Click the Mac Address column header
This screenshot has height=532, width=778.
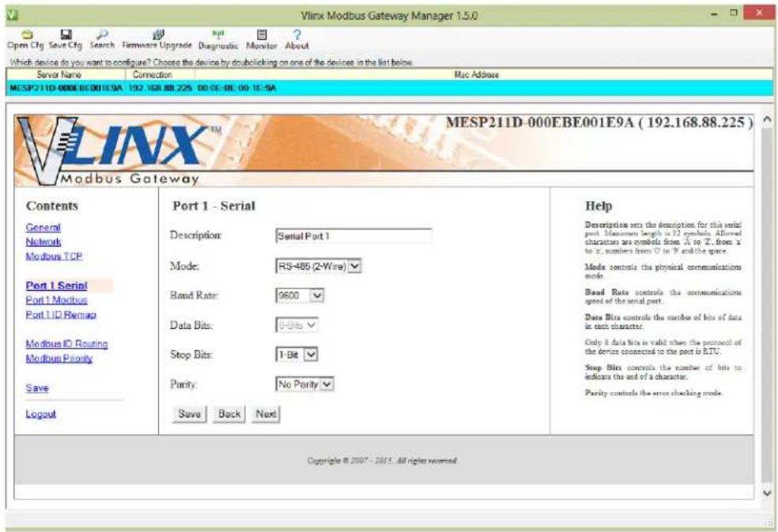pyautogui.click(x=476, y=74)
